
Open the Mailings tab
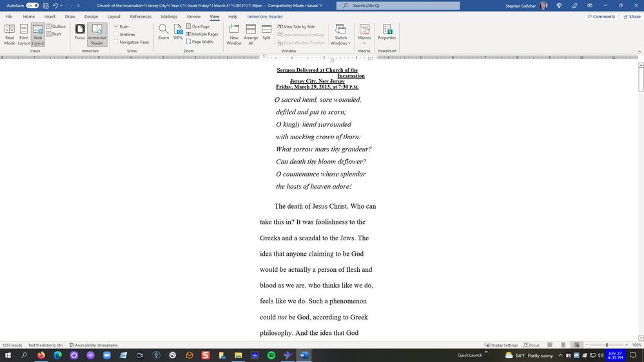pyautogui.click(x=169, y=16)
